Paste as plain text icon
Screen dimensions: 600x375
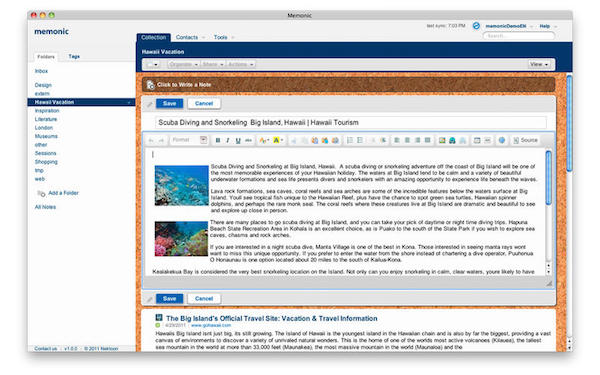[325, 140]
